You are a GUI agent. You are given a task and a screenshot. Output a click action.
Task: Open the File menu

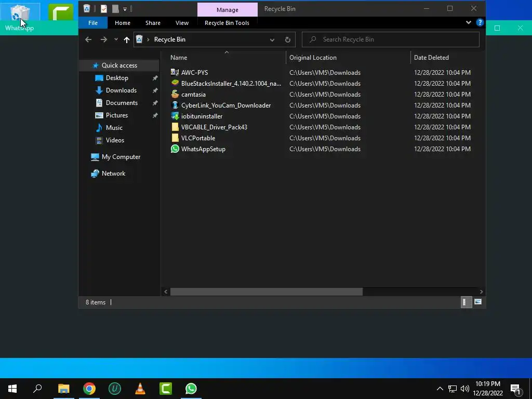93,23
